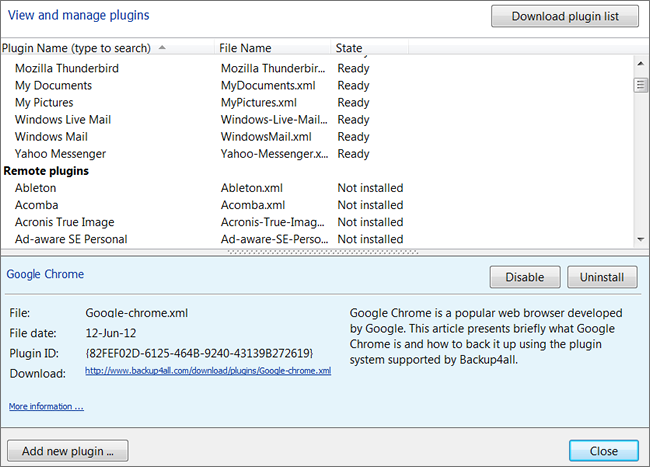Click the Ableton.xml file name cell
Image resolution: width=650 pixels, height=467 pixels.
tap(252, 188)
